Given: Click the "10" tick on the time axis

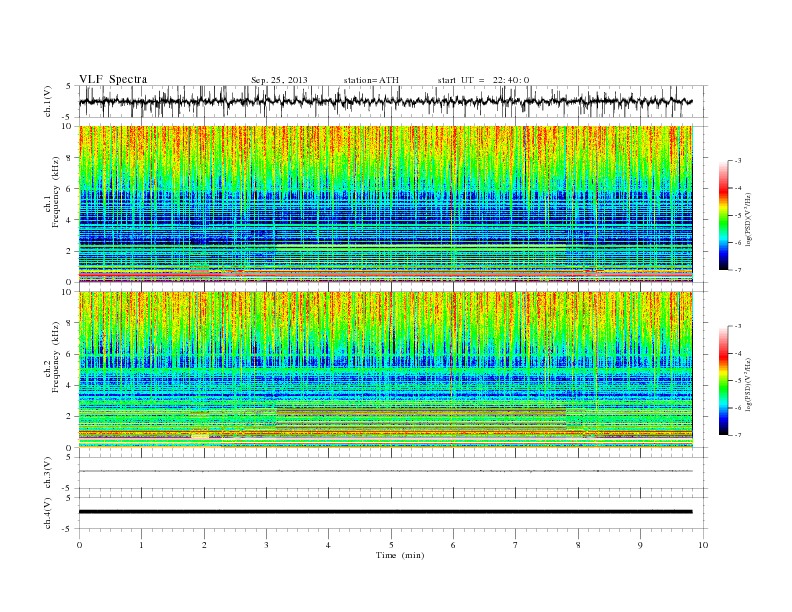Looking at the screenshot, I should coord(703,545).
